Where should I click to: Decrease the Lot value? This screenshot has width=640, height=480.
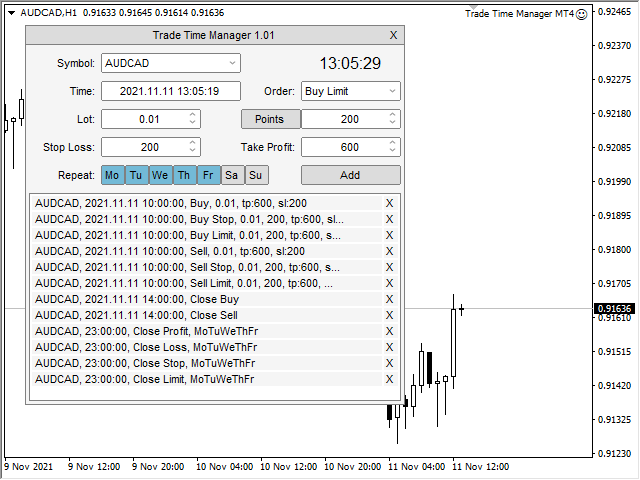pos(193,122)
